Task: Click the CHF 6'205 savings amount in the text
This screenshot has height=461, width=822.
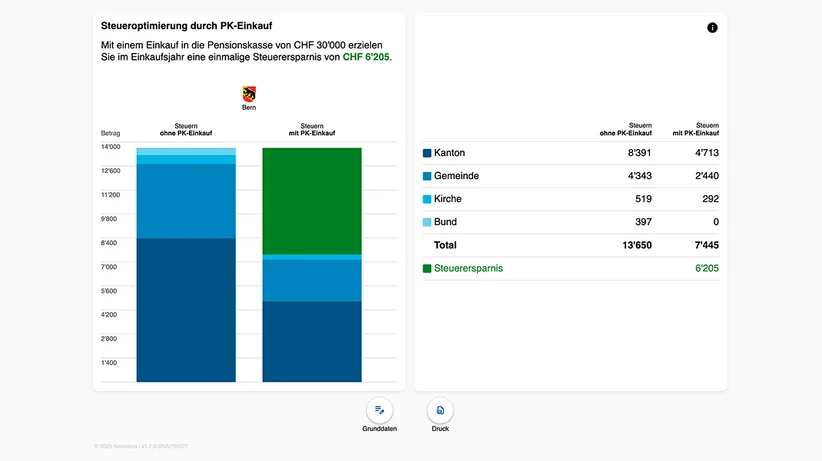Action: point(366,57)
